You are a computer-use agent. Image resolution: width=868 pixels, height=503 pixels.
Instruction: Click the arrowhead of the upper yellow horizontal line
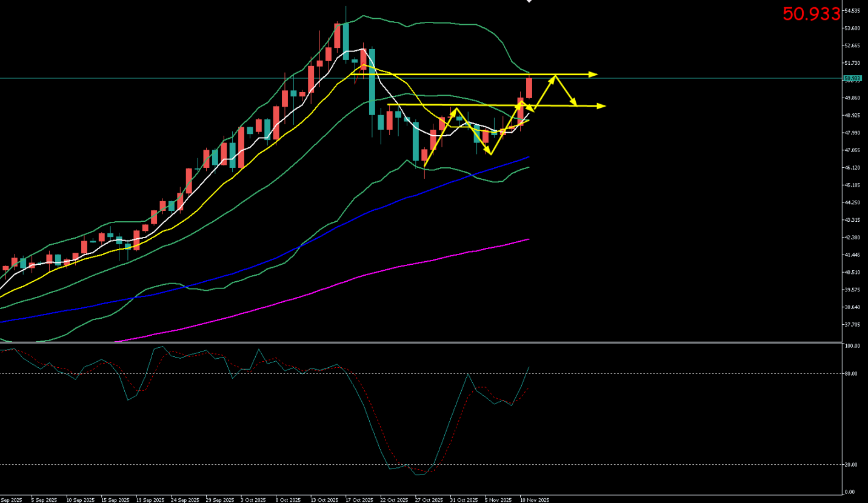pos(593,74)
